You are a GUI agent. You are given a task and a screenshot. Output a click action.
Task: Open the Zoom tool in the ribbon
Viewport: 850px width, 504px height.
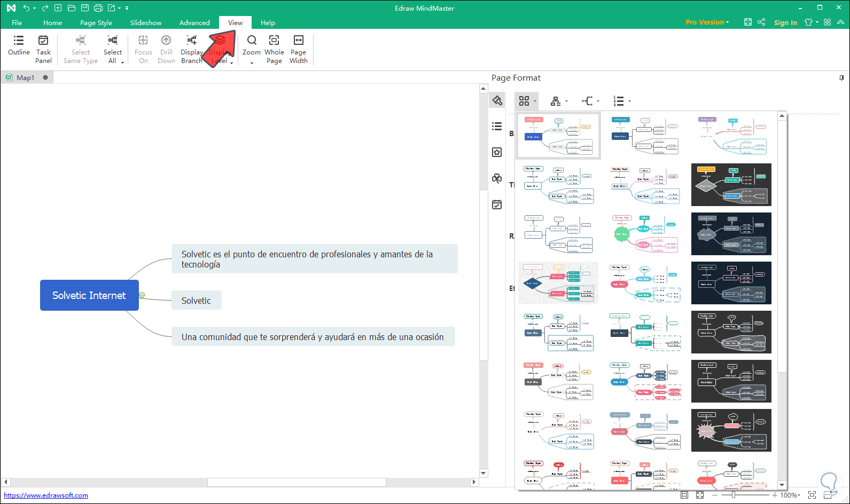(x=252, y=49)
